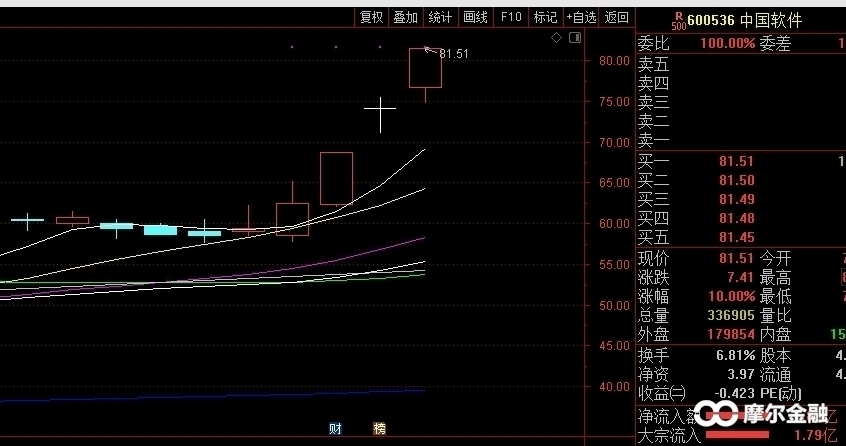This screenshot has height=446, width=846.
Task: Click the F10 company info button
Action: coord(511,17)
